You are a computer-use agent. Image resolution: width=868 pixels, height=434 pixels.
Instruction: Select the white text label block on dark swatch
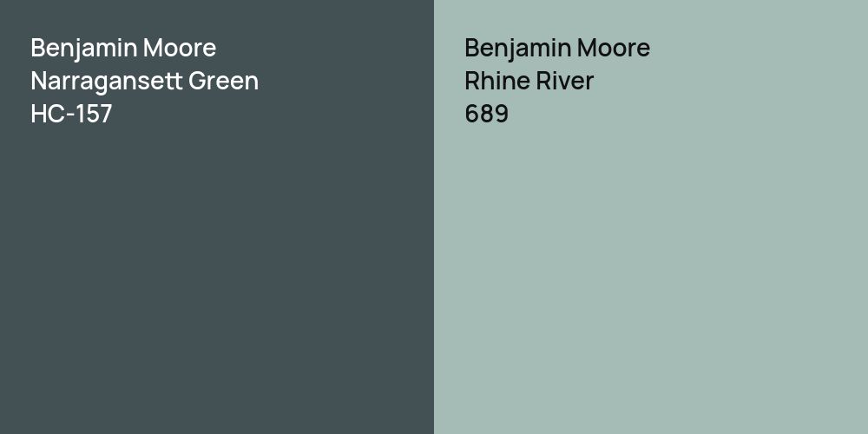click(x=144, y=81)
